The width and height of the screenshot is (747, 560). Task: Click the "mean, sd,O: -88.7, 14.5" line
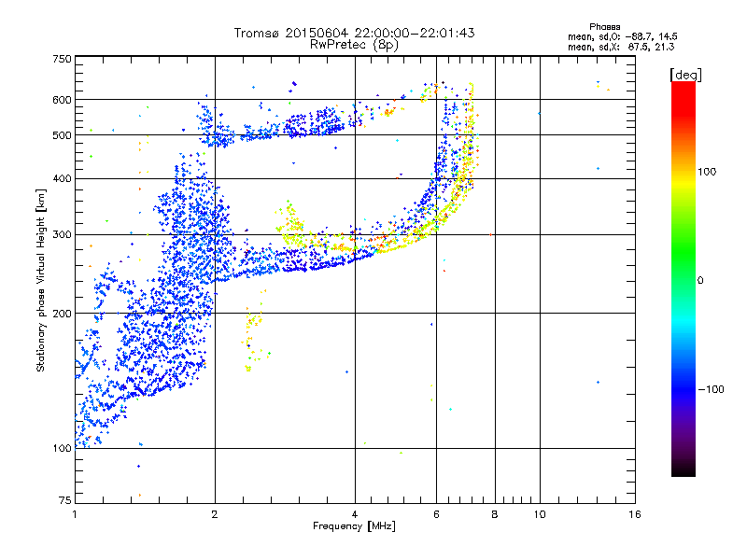click(x=622, y=36)
